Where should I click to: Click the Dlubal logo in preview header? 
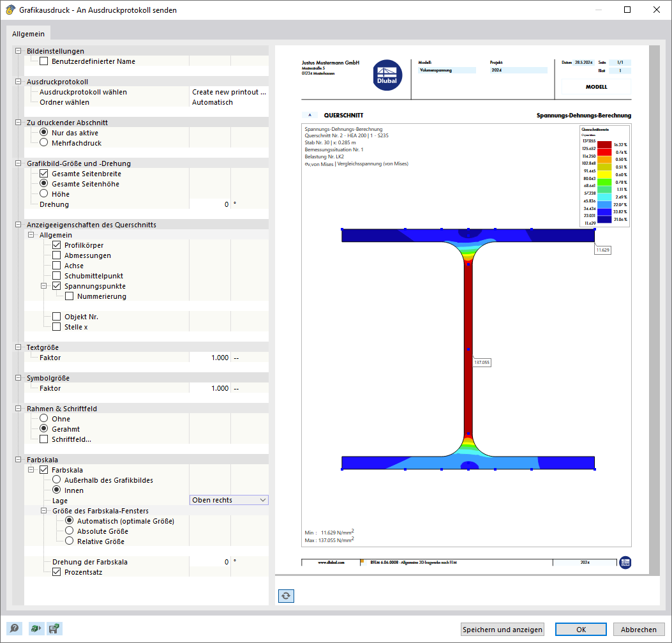coord(387,75)
